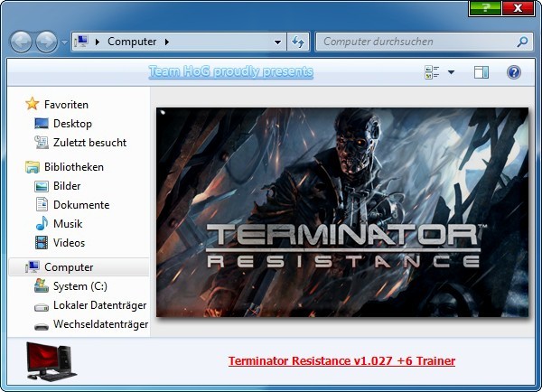Open the address bar history dropdown
This screenshot has width=542, height=392.
277,42
